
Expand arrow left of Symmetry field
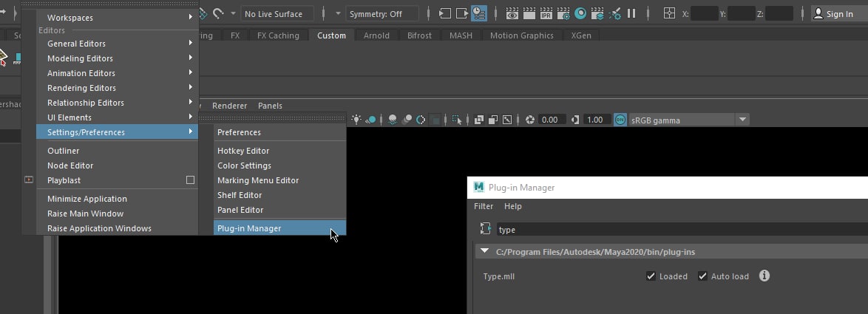[x=338, y=13]
